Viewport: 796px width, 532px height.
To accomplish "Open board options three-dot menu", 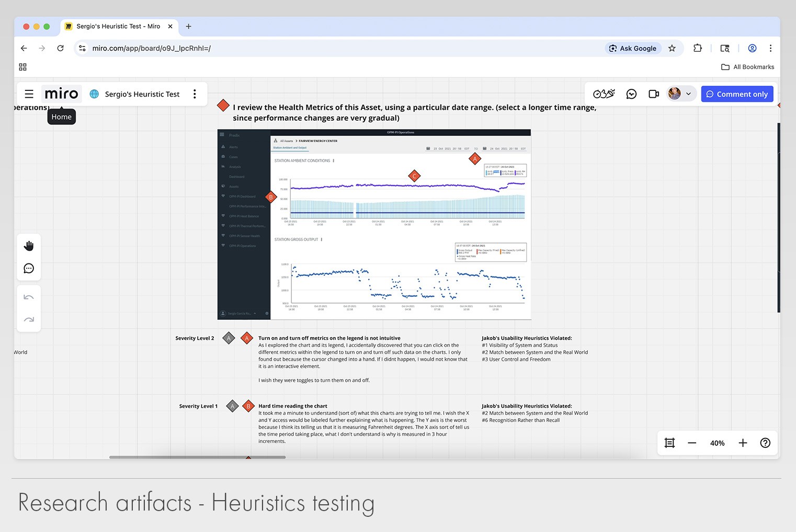I will 195,94.
